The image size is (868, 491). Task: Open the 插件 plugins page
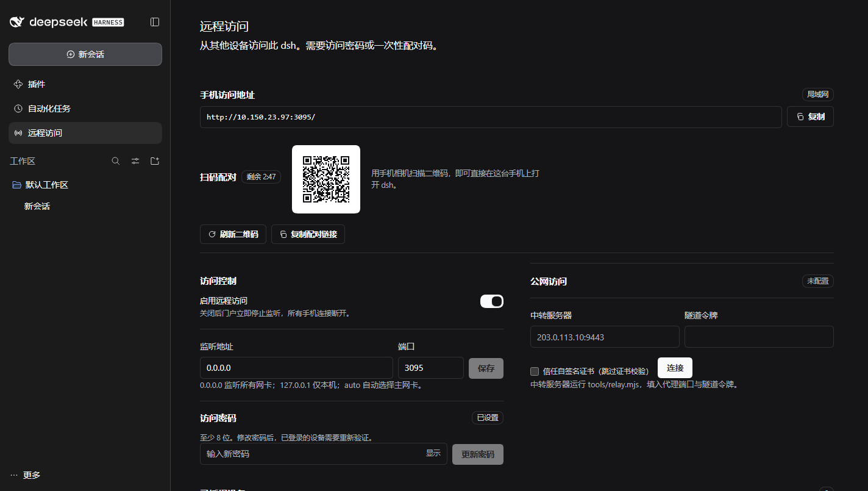point(85,84)
